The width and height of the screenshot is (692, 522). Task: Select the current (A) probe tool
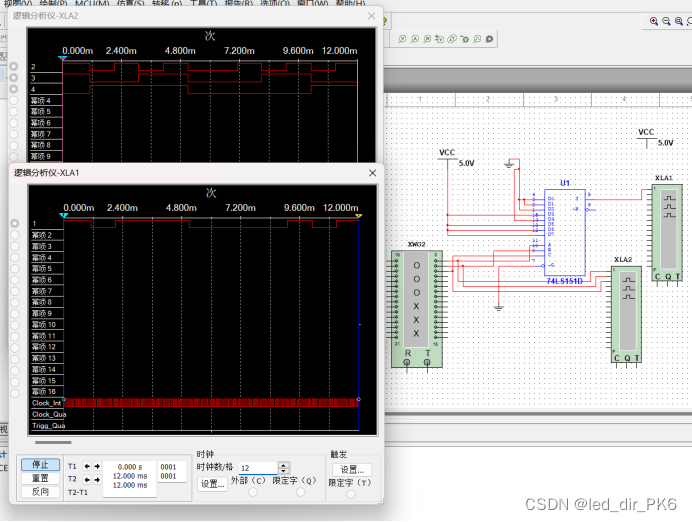click(x=415, y=39)
